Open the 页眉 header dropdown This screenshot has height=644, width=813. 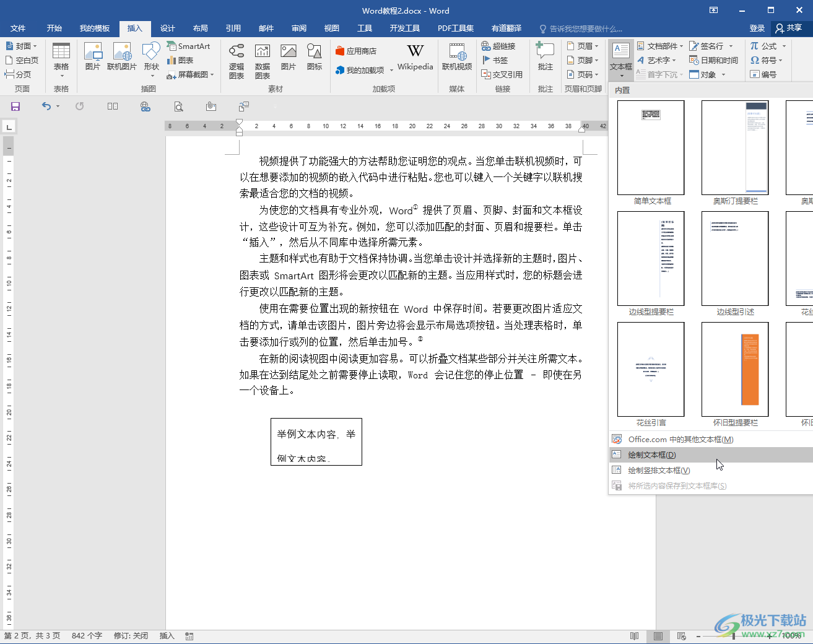click(583, 46)
